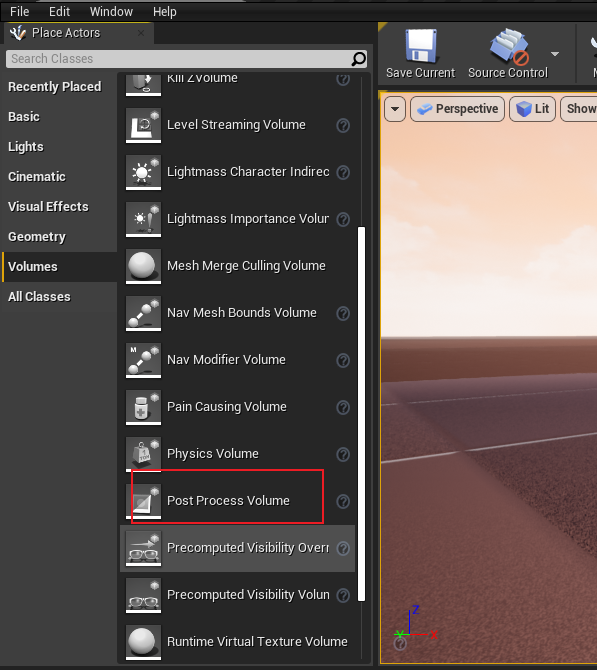This screenshot has height=670, width=597.
Task: Pick the Pain Causing Volume icon
Action: pyautogui.click(x=143, y=407)
